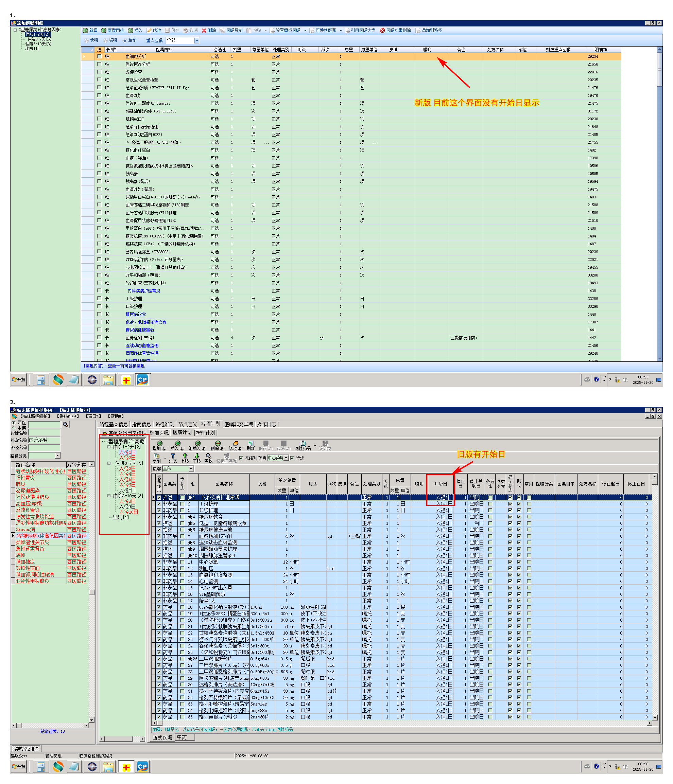673x784 pixels.
Task: Click the 查找 magnifier search icon
Action: [x=208, y=456]
